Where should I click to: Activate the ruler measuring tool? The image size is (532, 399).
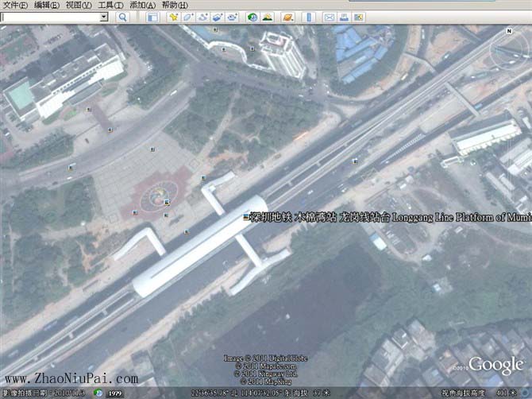point(309,17)
